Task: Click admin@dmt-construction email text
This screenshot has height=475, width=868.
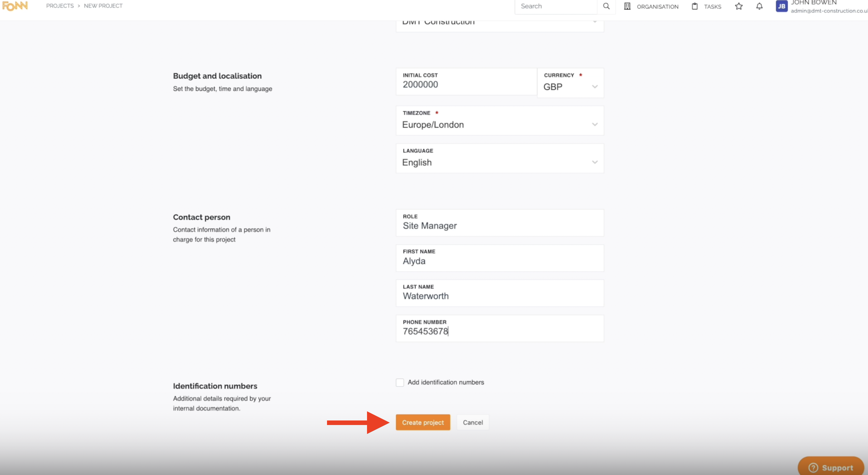Action: pos(829,11)
